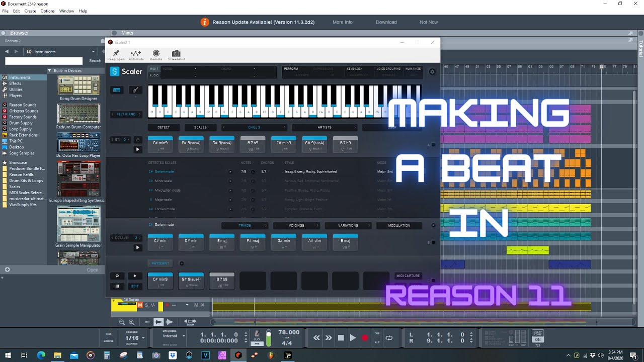Select the guitar view icon in Scaler
Image resolution: width=644 pixels, height=362 pixels.
pyautogui.click(x=135, y=90)
